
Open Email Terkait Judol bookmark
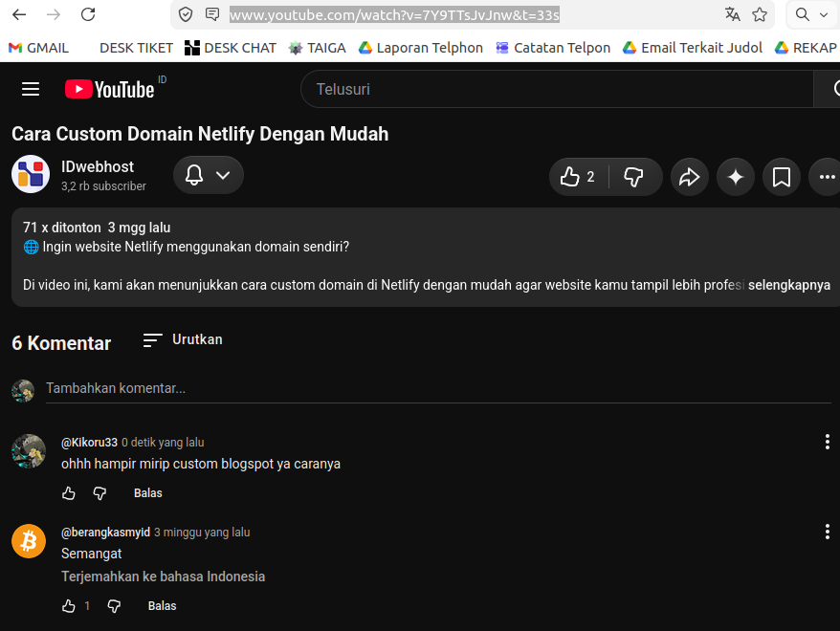[x=693, y=48]
